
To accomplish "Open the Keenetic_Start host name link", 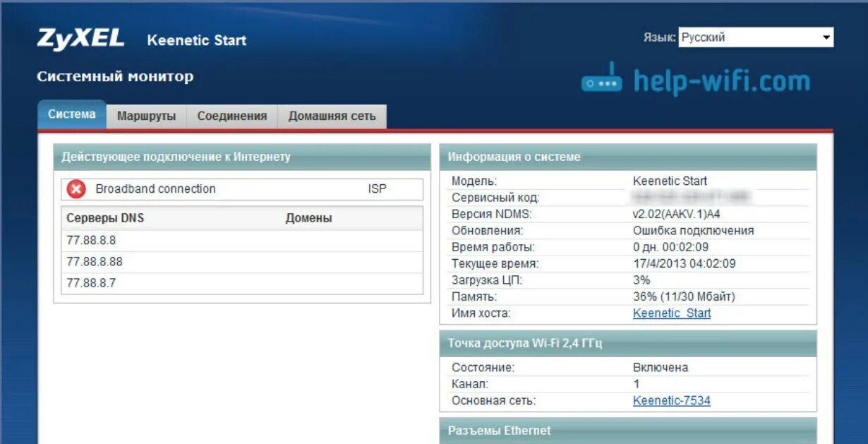I will click(x=672, y=313).
